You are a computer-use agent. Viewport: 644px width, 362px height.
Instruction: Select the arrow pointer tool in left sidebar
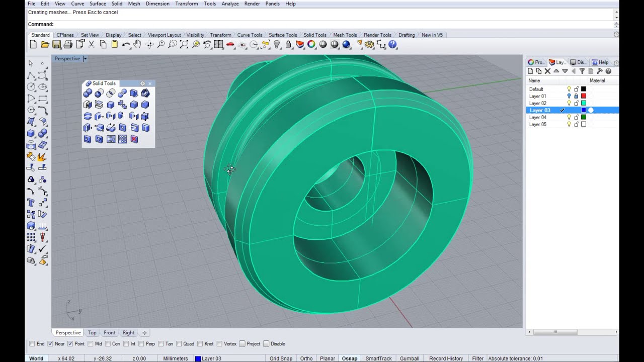click(x=31, y=63)
